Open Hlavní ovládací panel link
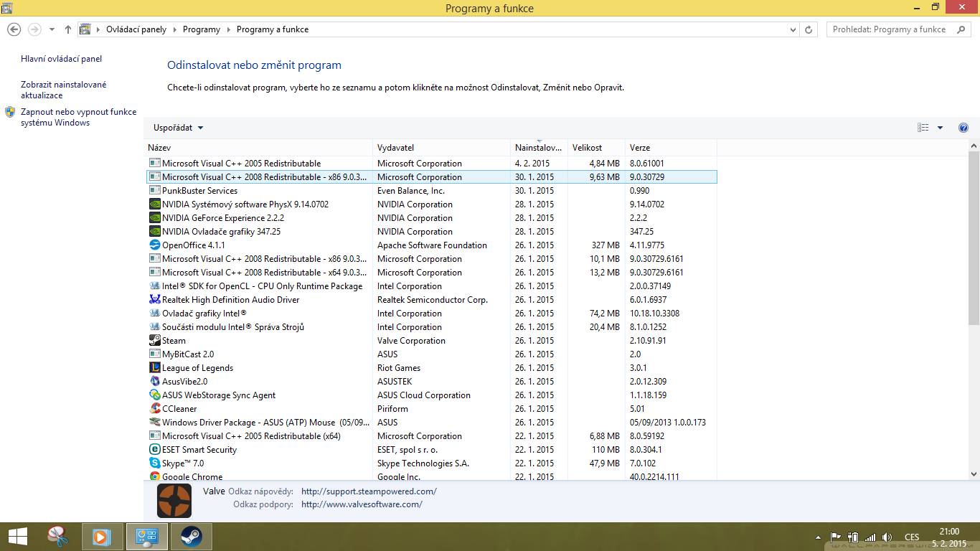This screenshot has height=551, width=980. pyautogui.click(x=62, y=59)
